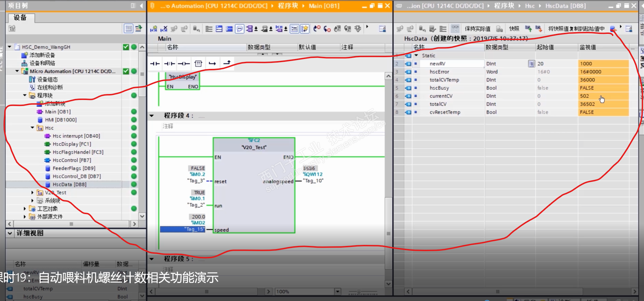
Task: Expand the 外部源文件 folder
Action: coord(25,217)
